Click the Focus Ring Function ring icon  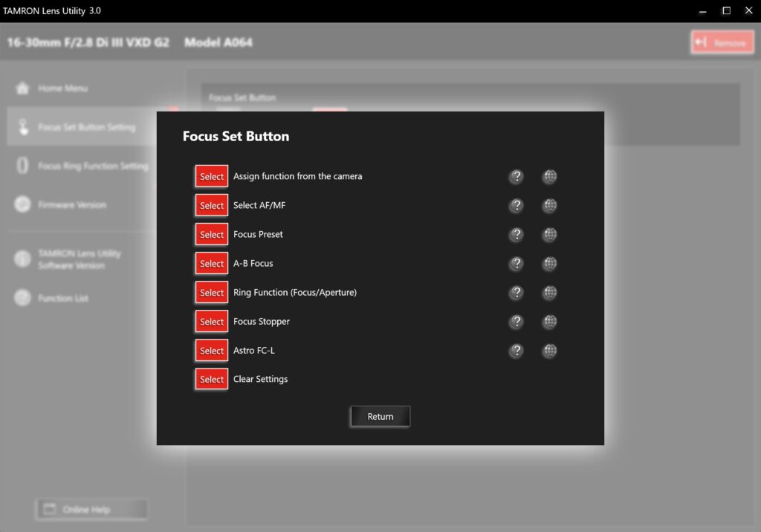pos(22,166)
